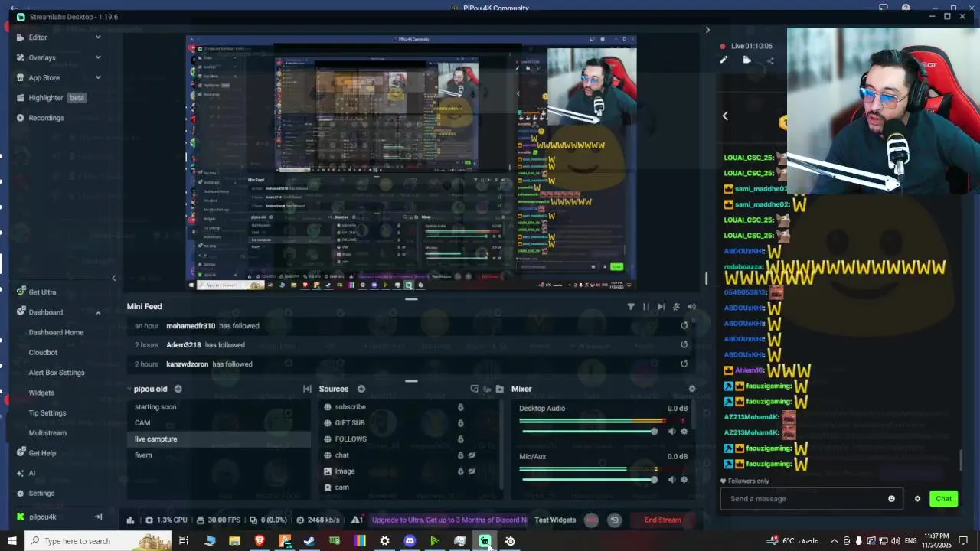The height and width of the screenshot is (551, 980).
Task: Adjust the Mic/Aux volume slider
Action: pos(590,480)
